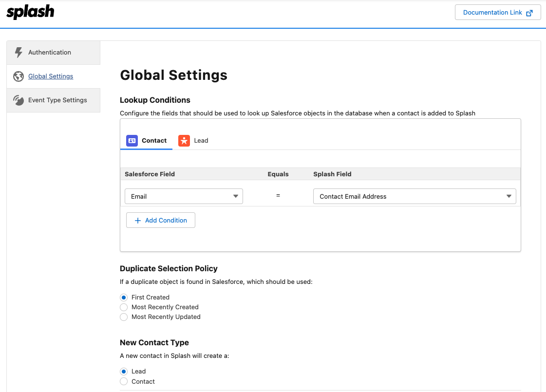Click the globe Global Settings icon
This screenshot has height=392, width=546.
[x=19, y=76]
